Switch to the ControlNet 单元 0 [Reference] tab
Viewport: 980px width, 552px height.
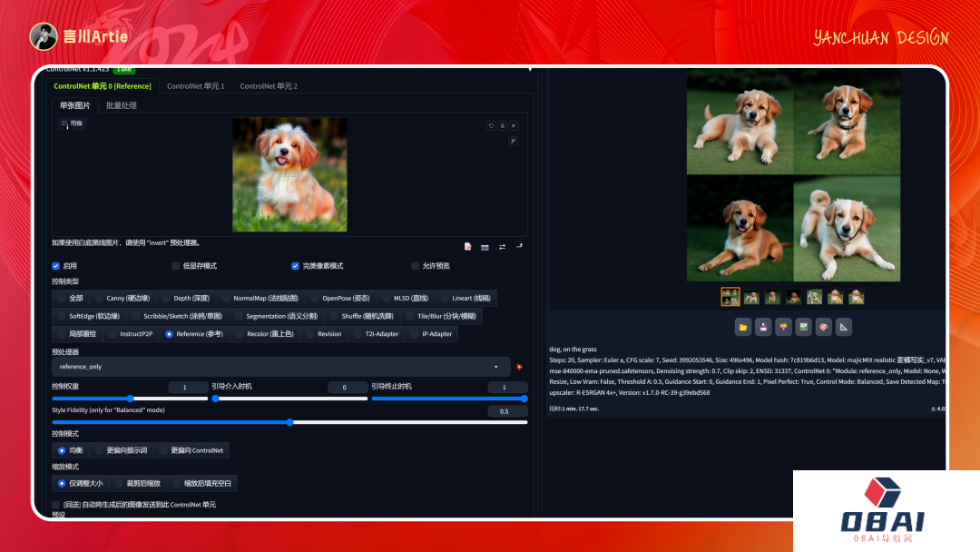(103, 86)
